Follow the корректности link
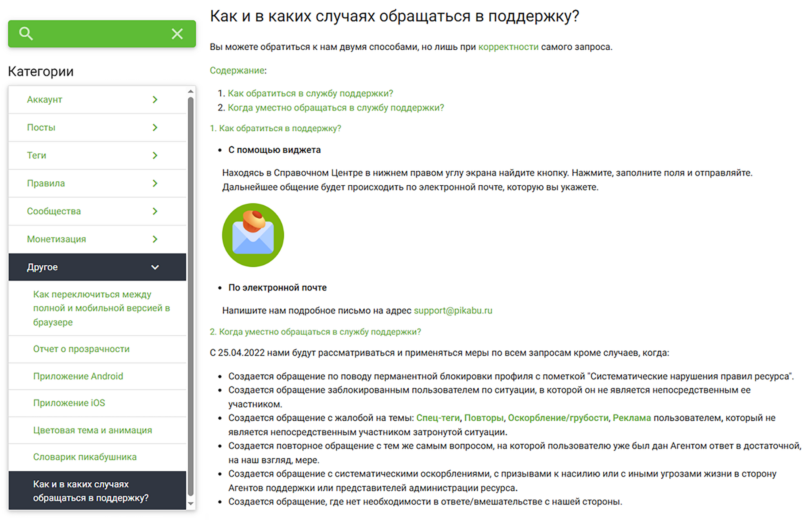This screenshot has height=520, width=812. [x=508, y=47]
